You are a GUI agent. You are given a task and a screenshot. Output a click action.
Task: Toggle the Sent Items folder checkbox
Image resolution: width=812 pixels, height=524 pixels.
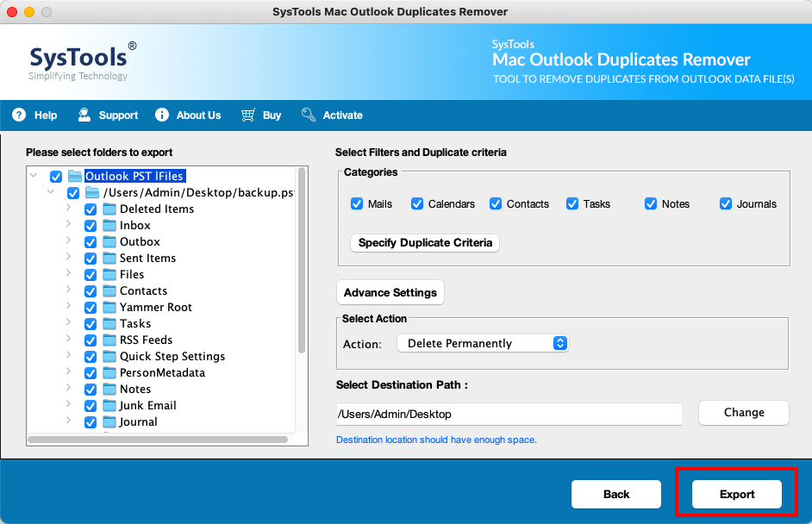pos(91,259)
